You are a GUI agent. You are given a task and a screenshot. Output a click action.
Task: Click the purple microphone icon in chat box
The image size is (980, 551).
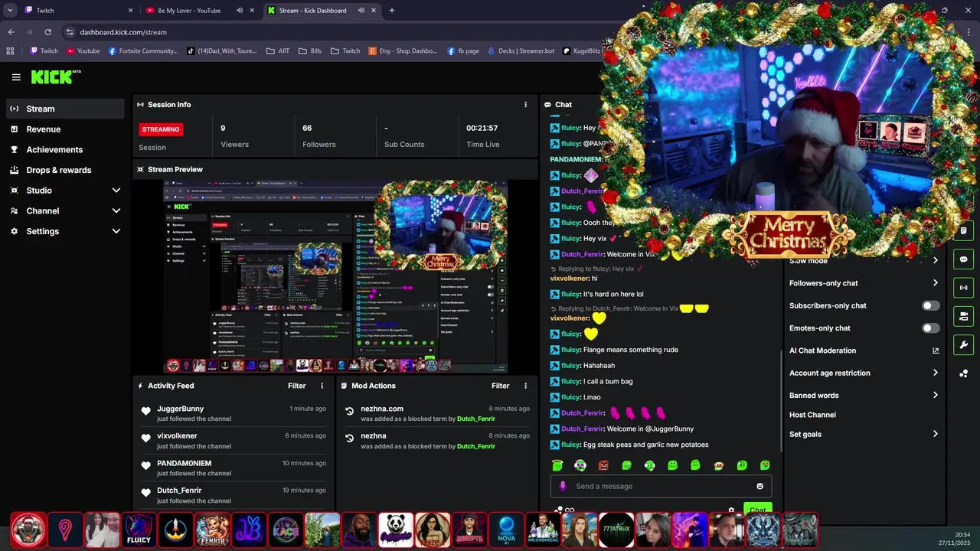pyautogui.click(x=563, y=486)
